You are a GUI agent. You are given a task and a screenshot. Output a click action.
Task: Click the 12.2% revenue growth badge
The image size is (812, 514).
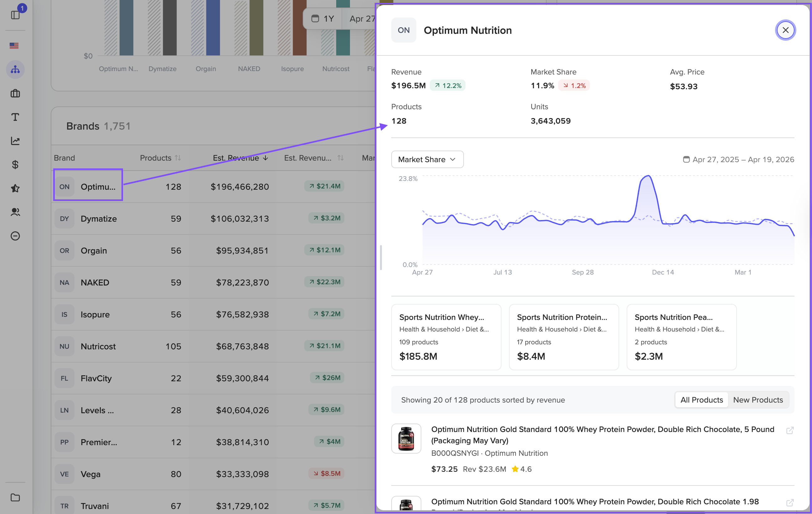[448, 85]
